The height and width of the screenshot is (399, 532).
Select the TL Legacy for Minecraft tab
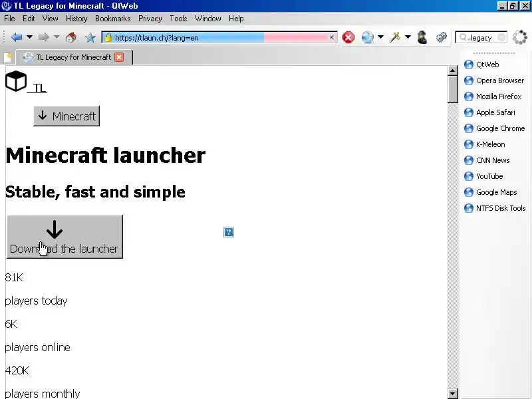tap(74, 57)
